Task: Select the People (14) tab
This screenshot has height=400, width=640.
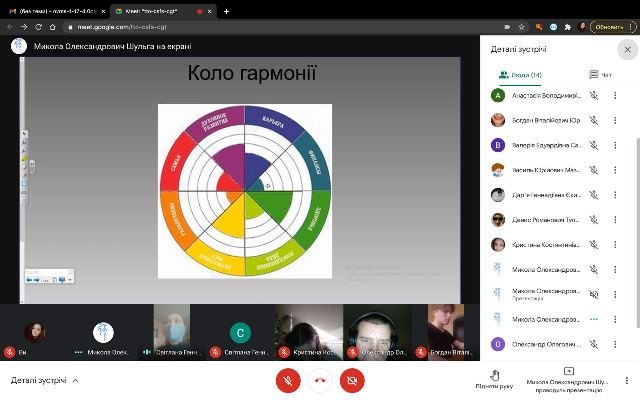Action: pos(520,75)
